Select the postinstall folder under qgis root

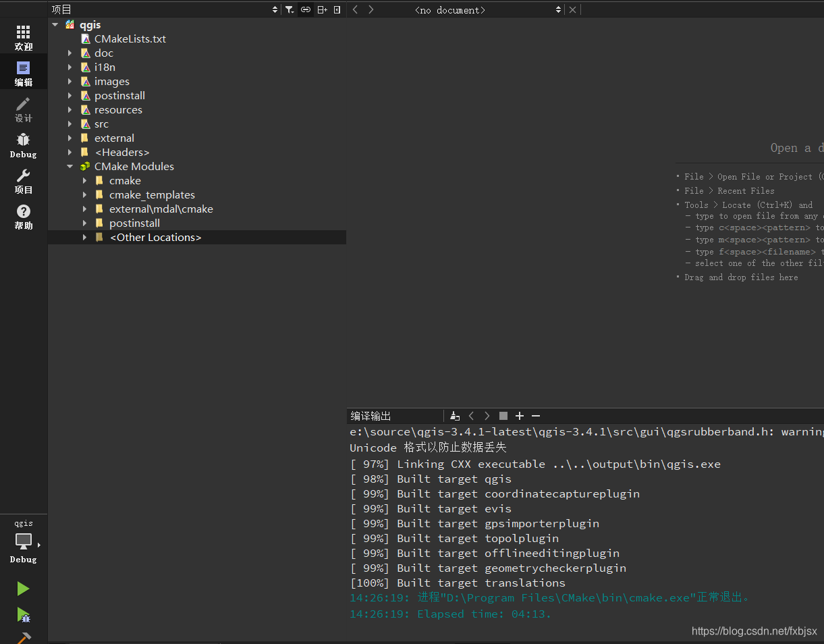(x=119, y=95)
